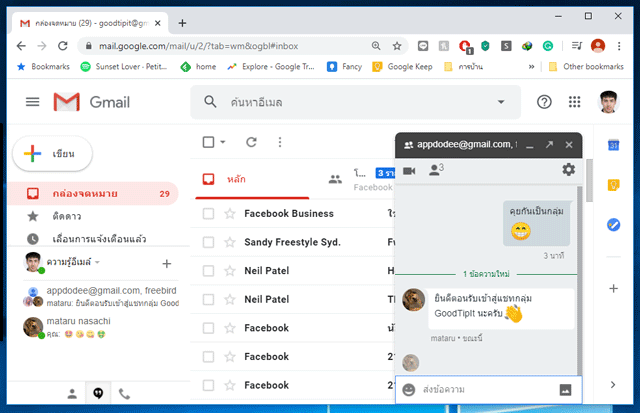Click the chat window vertical scrollbar
This screenshot has width=640, height=413.
[580, 280]
